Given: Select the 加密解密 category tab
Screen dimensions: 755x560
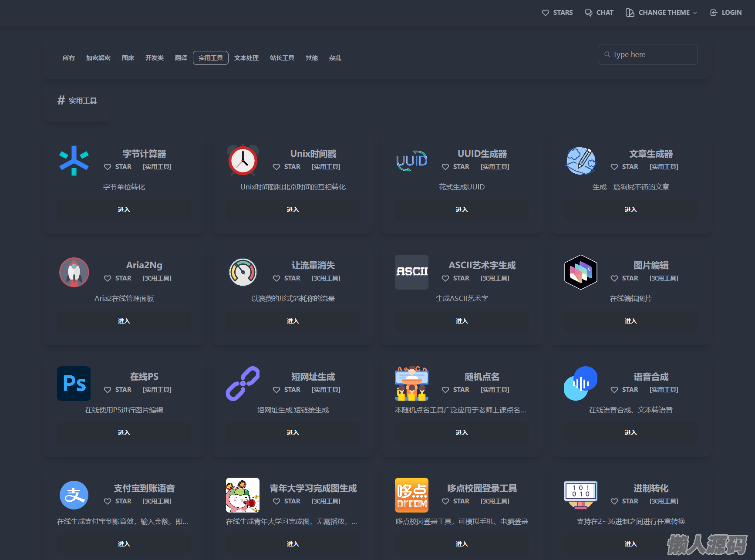Looking at the screenshot, I should (98, 58).
